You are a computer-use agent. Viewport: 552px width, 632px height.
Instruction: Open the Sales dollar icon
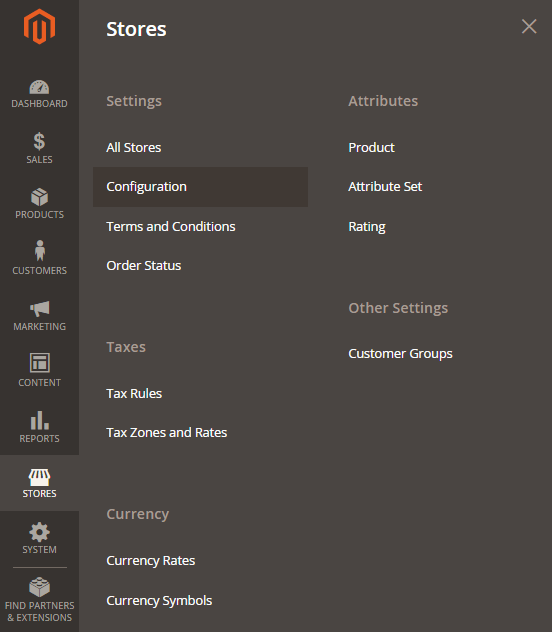tap(39, 141)
